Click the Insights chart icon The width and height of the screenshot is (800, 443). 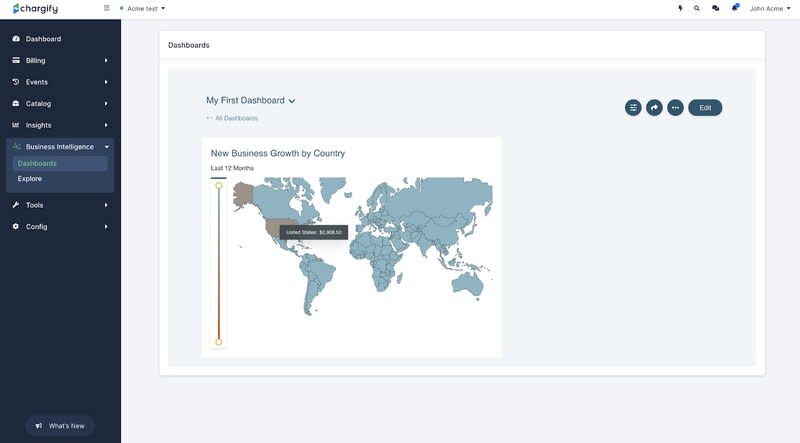(x=16, y=125)
